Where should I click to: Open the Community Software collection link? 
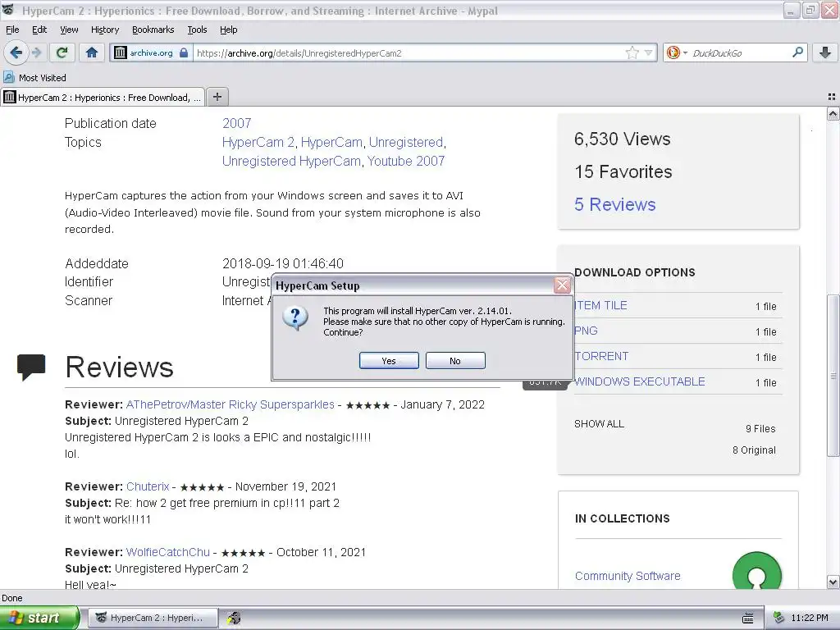pyautogui.click(x=628, y=576)
